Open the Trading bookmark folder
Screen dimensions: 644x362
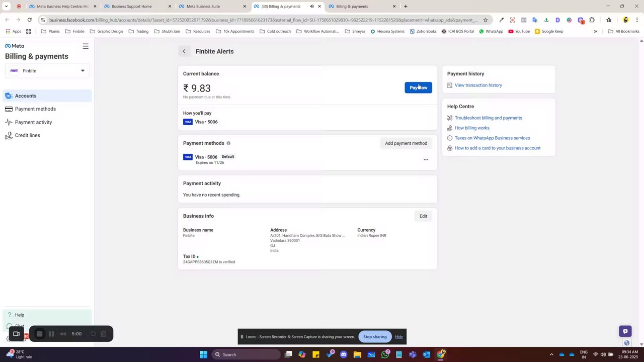pyautogui.click(x=138, y=31)
